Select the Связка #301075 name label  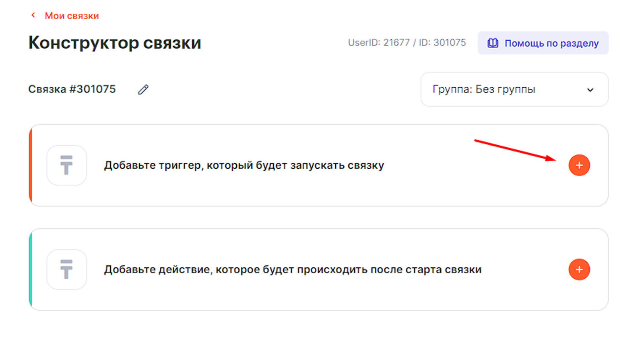pyautogui.click(x=72, y=89)
